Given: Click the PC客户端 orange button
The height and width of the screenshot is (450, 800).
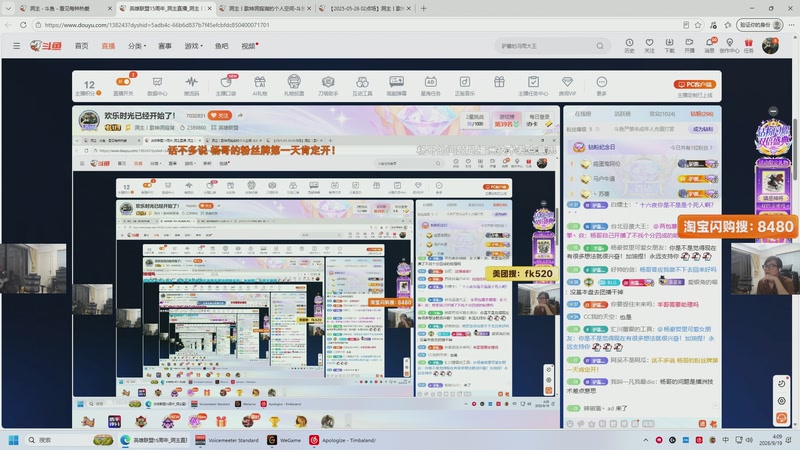Looking at the screenshot, I should 694,84.
